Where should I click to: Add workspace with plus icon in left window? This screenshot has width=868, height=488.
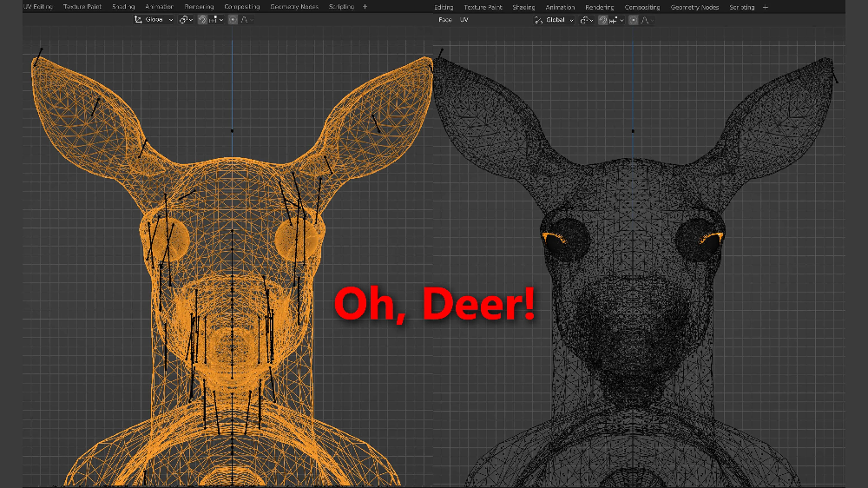click(365, 7)
